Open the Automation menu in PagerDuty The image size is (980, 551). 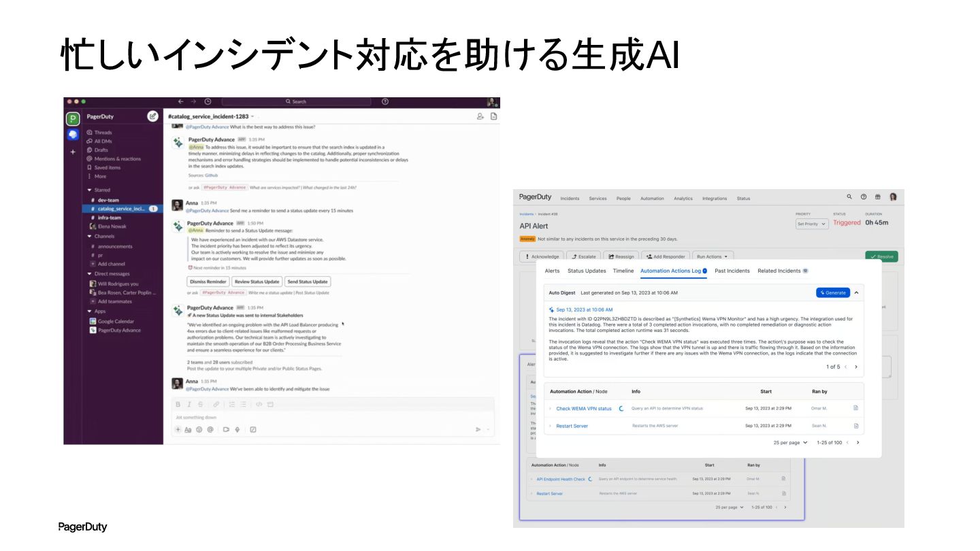click(652, 199)
